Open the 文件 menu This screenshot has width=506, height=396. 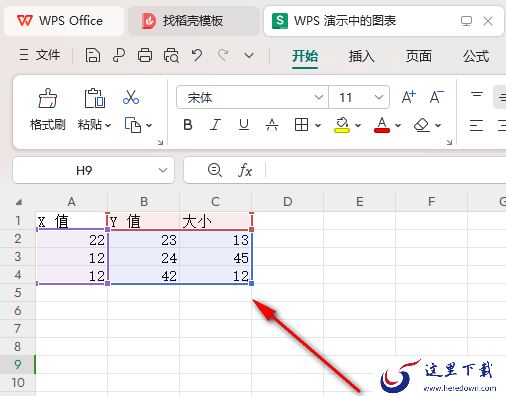pos(40,55)
